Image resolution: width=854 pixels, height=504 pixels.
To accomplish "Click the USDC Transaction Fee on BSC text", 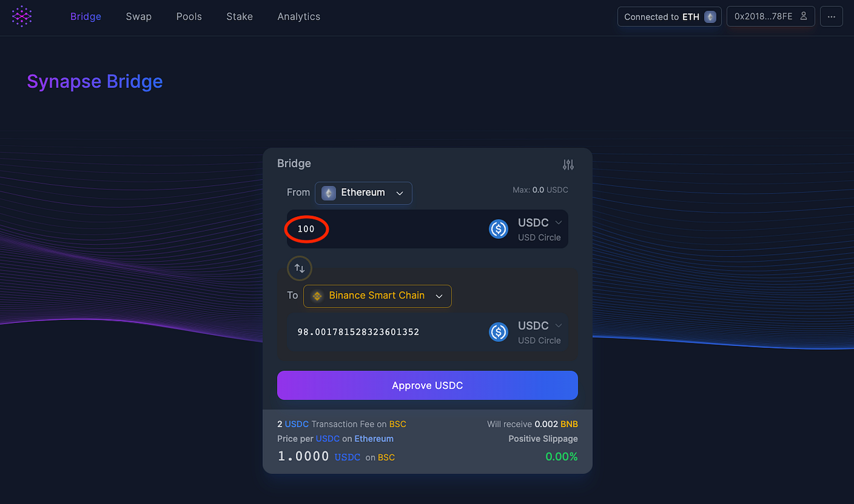I will point(342,424).
